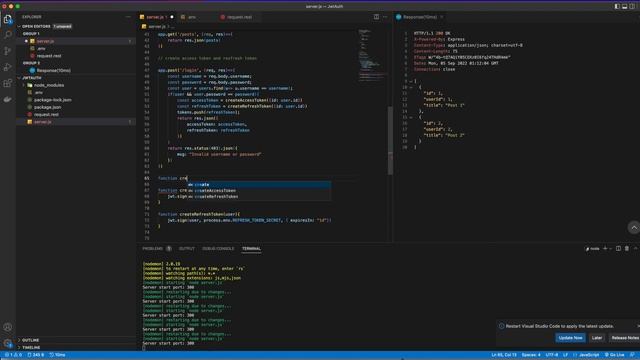Open the Manage gear icon
This screenshot has width=640, height=360.
click(8, 343)
